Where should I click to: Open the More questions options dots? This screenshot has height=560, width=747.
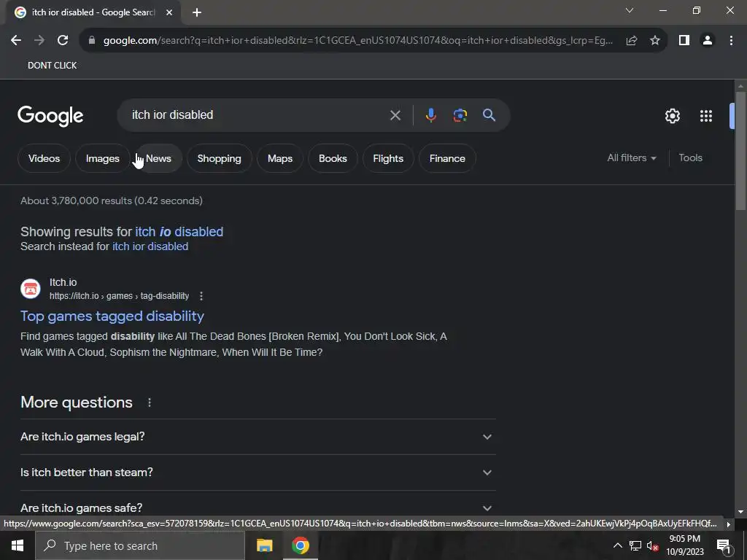point(150,402)
